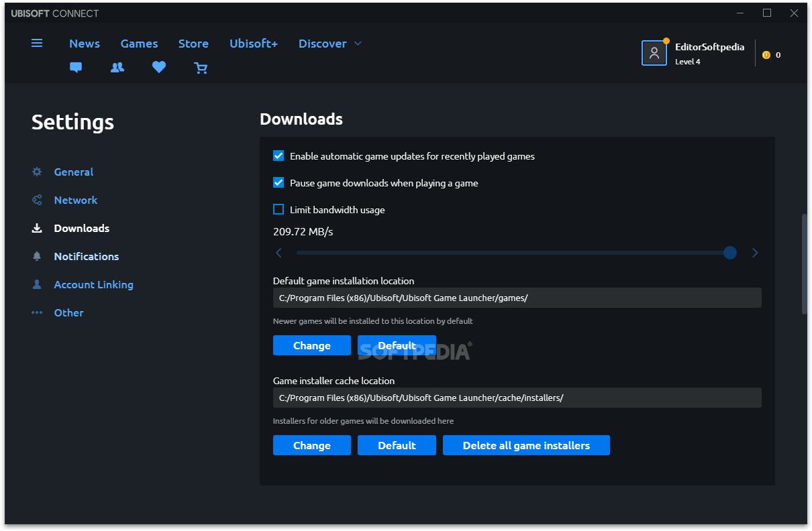Click the user profile avatar
The height and width of the screenshot is (531, 812).
(654, 53)
